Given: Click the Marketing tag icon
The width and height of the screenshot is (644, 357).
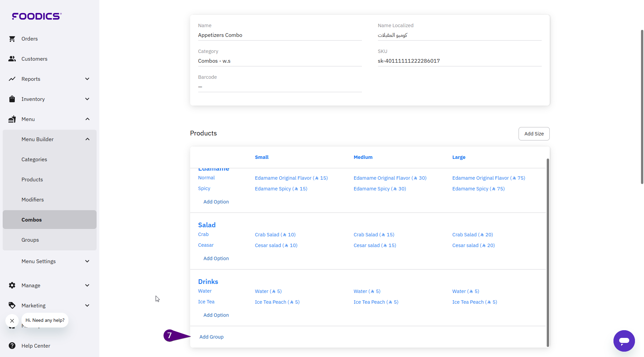Looking at the screenshot, I should point(12,306).
